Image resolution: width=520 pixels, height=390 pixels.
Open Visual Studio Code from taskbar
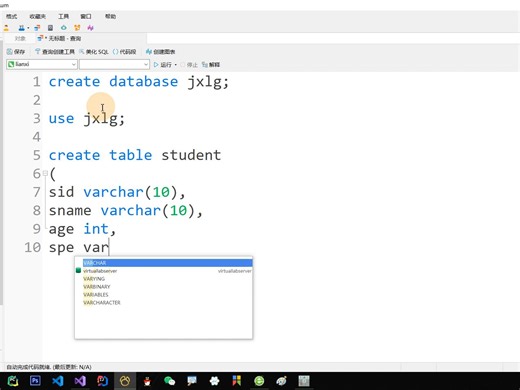point(58,381)
